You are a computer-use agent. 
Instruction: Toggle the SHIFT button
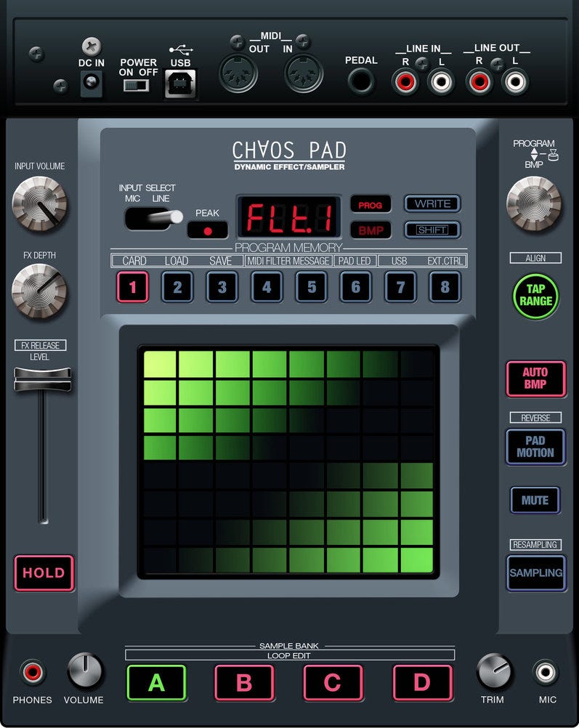pos(432,230)
